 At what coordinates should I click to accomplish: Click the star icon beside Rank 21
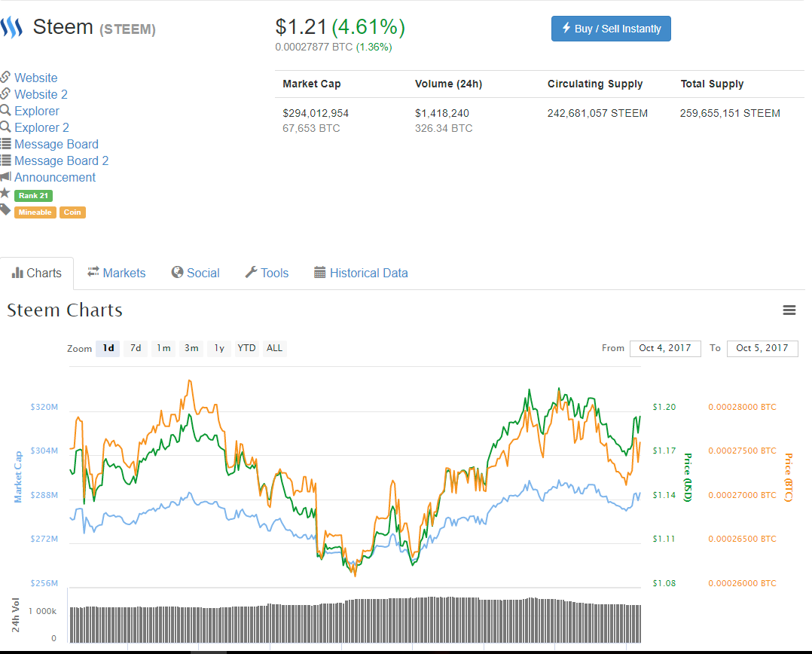click(5, 194)
